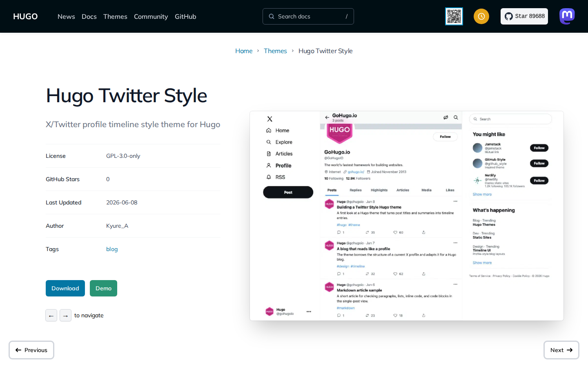588x368 pixels.
Task: Click the blue Download button
Action: [x=65, y=288]
